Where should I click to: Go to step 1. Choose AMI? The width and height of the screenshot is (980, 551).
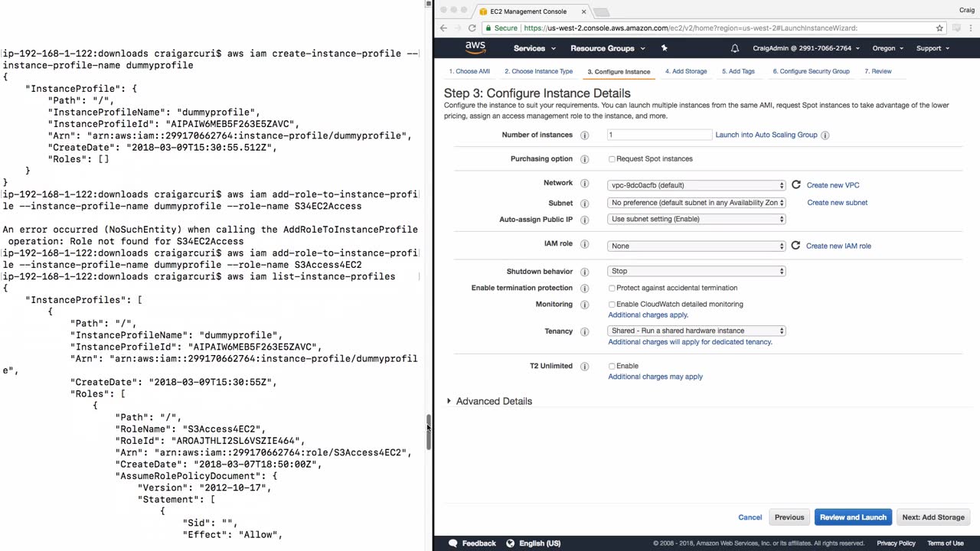pyautogui.click(x=469, y=71)
